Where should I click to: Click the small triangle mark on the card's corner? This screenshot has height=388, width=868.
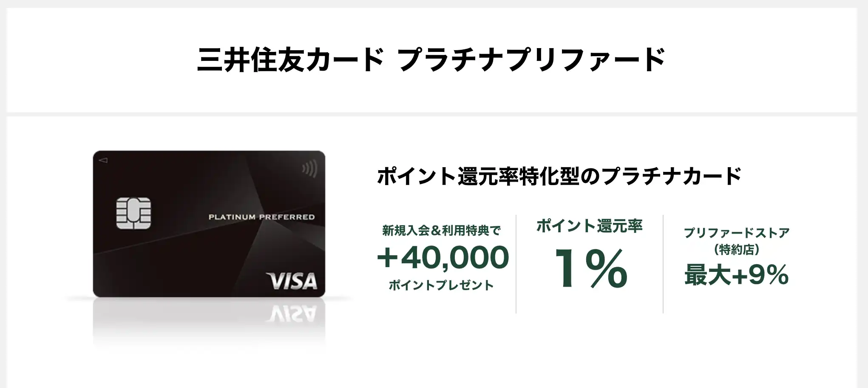pos(103,160)
